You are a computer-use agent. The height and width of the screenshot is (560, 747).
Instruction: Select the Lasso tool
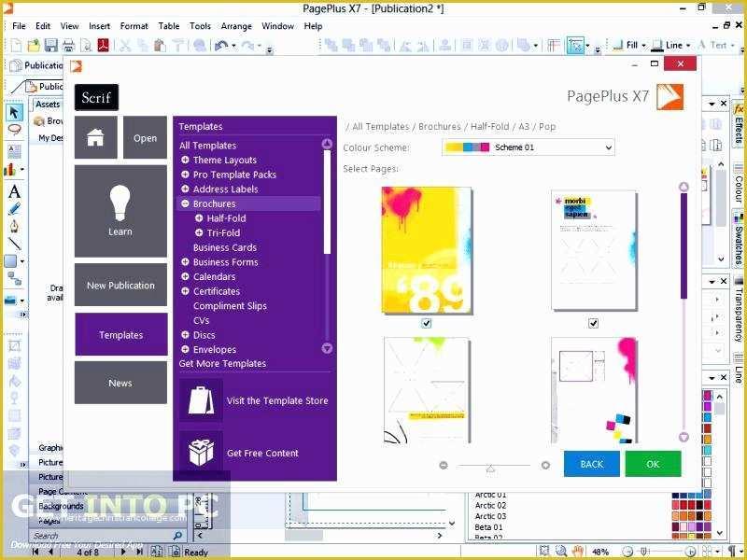(14, 130)
